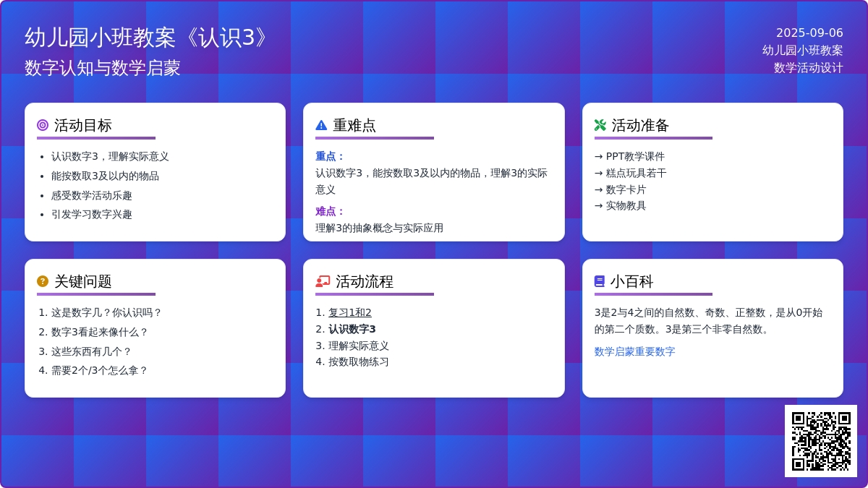
Task: Click the goal 能按数取3及以内的物品
Action: pyautogui.click(x=105, y=176)
